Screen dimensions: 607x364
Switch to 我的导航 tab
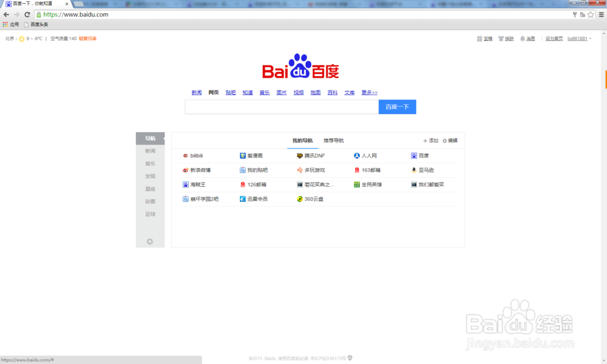(302, 141)
